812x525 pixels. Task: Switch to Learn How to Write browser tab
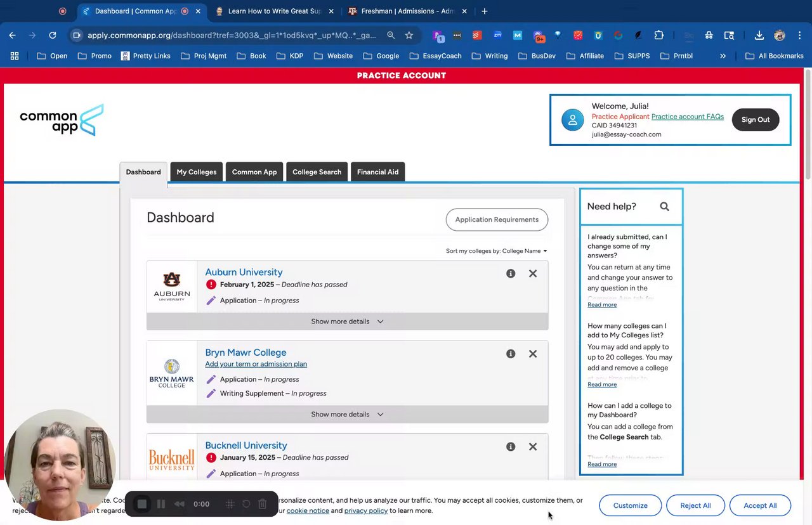(x=275, y=11)
